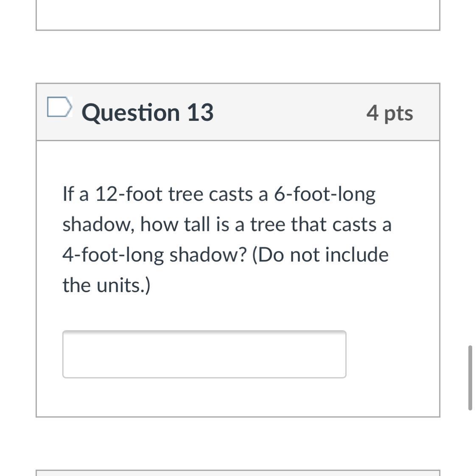
Task: Click the previous question box at the top
Action: click(x=238, y=15)
